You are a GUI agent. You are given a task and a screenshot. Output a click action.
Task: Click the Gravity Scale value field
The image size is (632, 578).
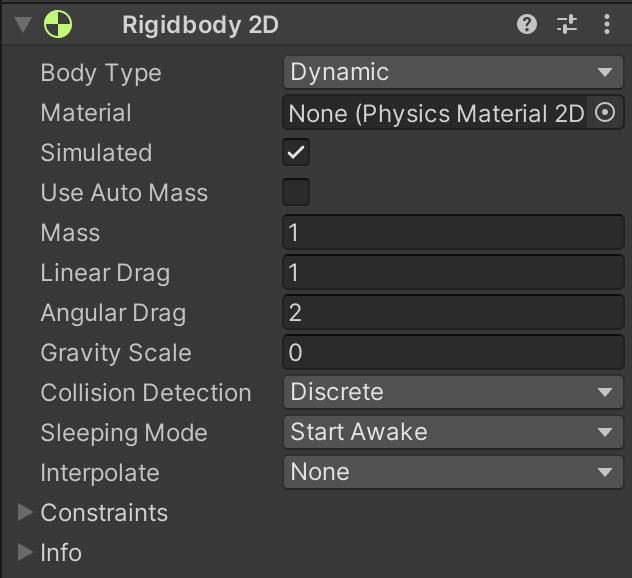tap(453, 353)
